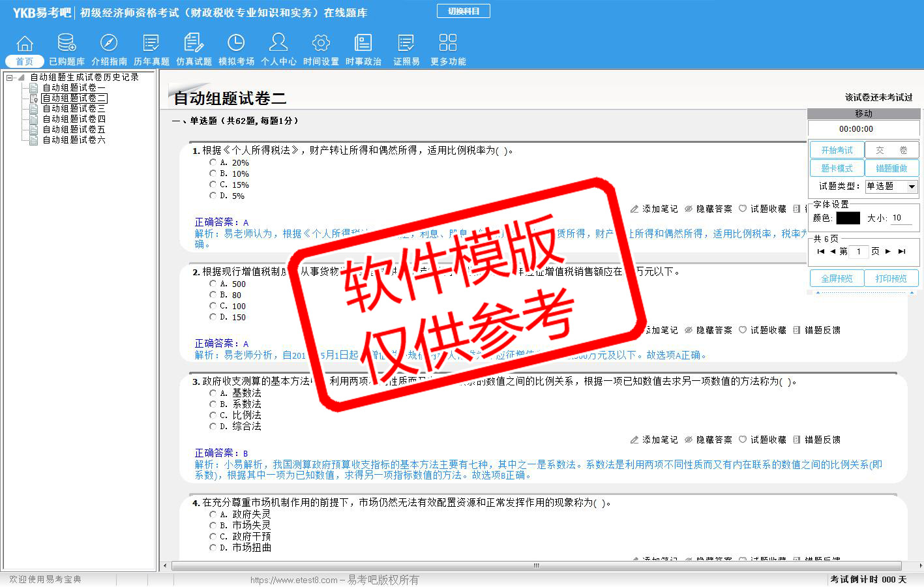Open 历年真题 past papers icon
Screen dimensions: 924x587
(x=151, y=44)
